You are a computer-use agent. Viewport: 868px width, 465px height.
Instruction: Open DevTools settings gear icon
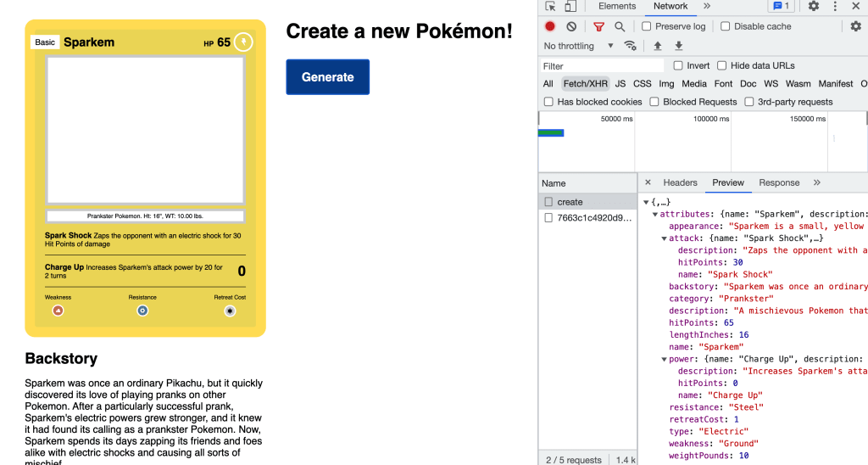pos(813,6)
